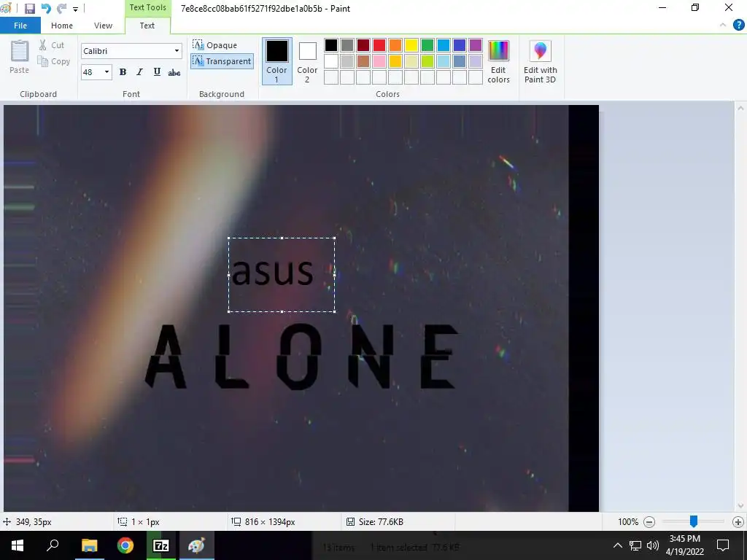Pick the dark red color swatch

(x=363, y=45)
